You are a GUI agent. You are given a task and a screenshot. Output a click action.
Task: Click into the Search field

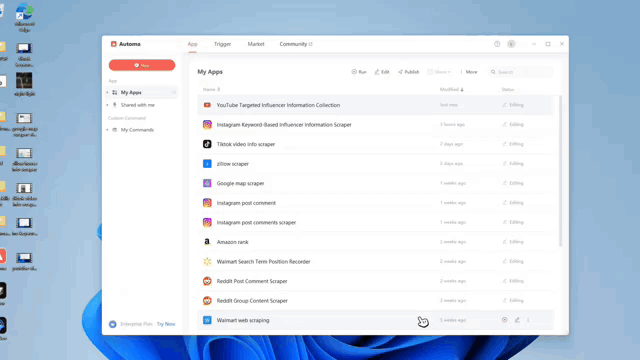[521, 72]
